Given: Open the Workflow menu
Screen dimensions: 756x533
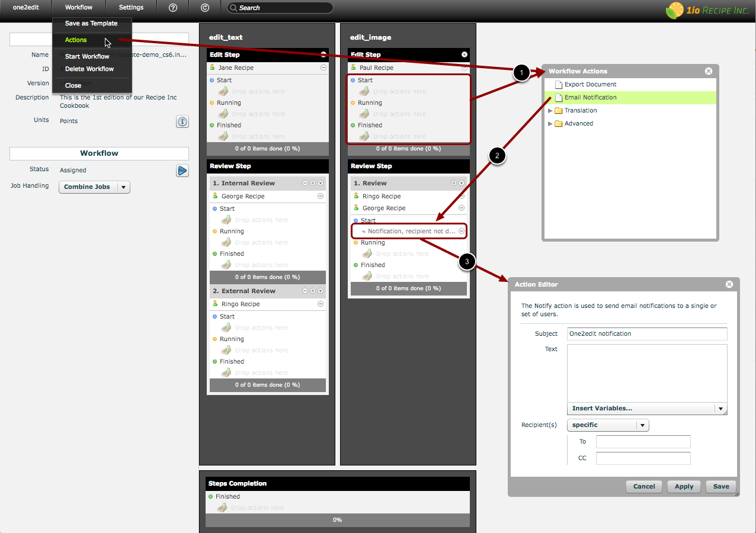Looking at the screenshot, I should click(x=79, y=8).
